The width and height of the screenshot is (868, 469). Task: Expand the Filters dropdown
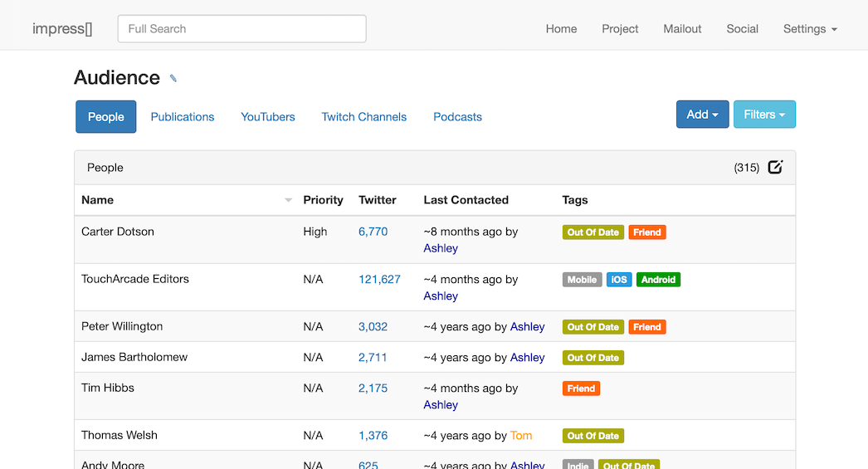click(763, 115)
